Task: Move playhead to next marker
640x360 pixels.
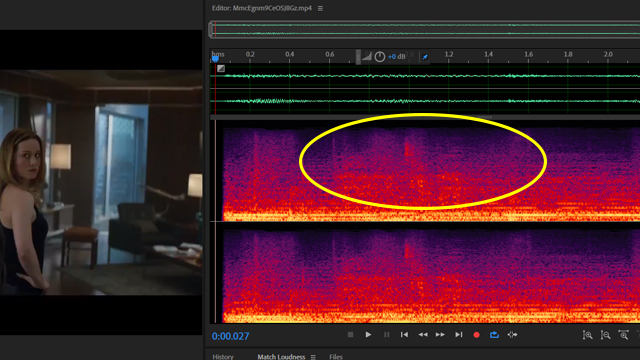Action: point(459,335)
